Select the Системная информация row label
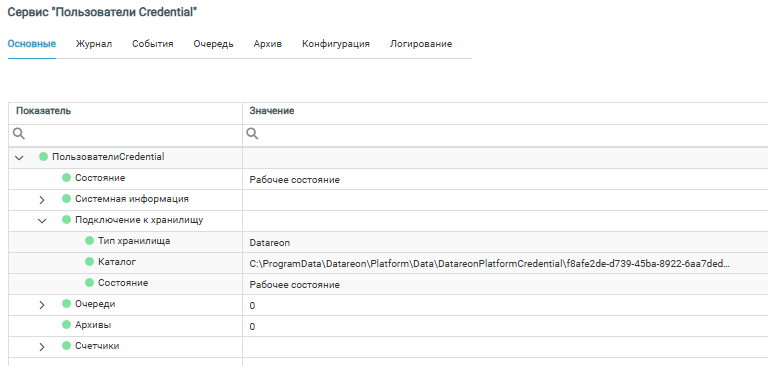The image size is (768, 366). click(x=132, y=199)
